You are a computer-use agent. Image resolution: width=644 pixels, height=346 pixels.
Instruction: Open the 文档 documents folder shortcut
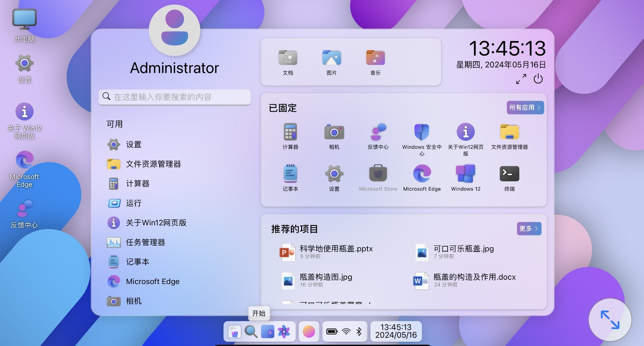(288, 62)
